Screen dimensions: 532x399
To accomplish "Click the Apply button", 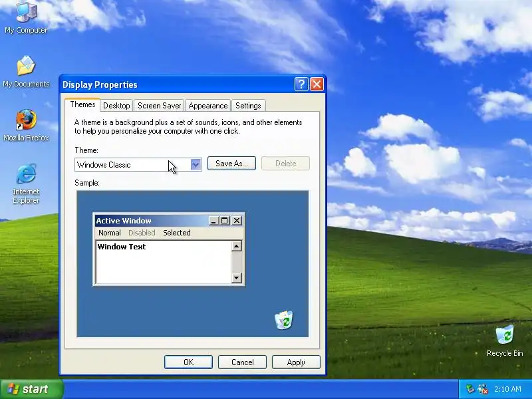I will pyautogui.click(x=296, y=362).
